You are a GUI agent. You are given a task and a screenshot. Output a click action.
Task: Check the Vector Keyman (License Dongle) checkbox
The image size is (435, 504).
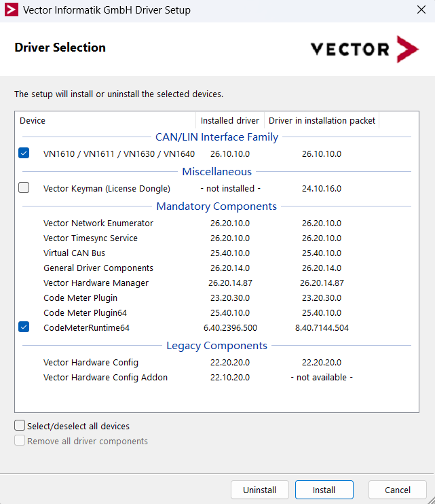(x=24, y=187)
